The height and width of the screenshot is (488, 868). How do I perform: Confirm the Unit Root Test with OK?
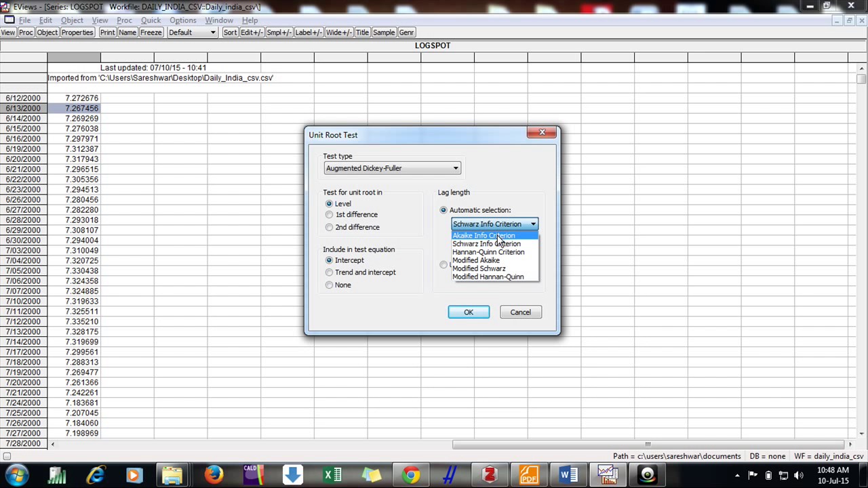click(x=469, y=312)
